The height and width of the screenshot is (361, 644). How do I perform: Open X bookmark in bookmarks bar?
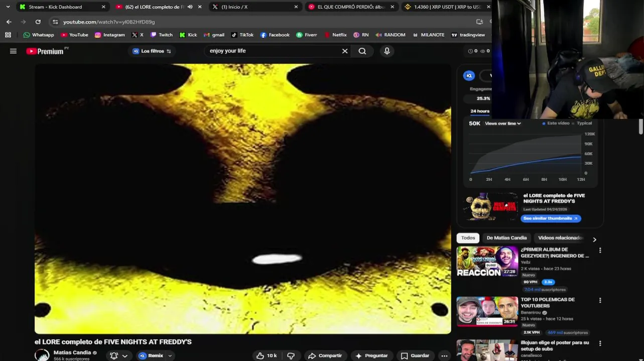(x=138, y=35)
